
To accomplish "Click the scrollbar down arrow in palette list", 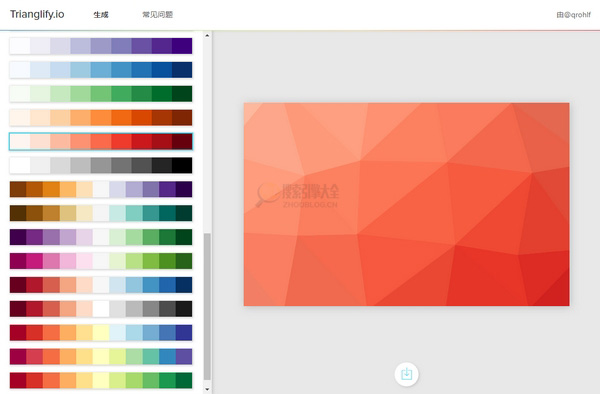I will point(207,389).
